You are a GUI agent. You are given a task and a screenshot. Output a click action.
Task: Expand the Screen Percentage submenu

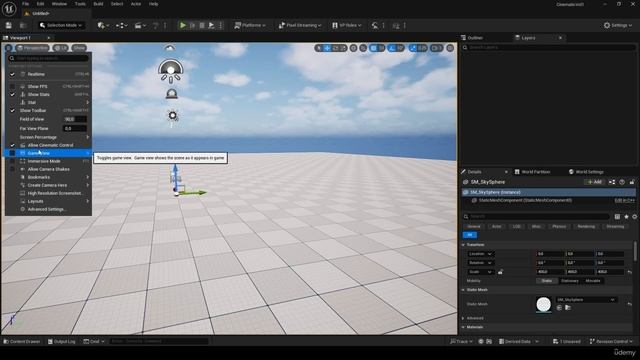48,137
